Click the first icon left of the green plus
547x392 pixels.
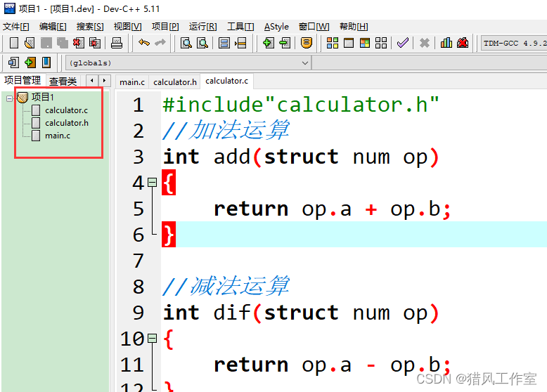[x=13, y=63]
